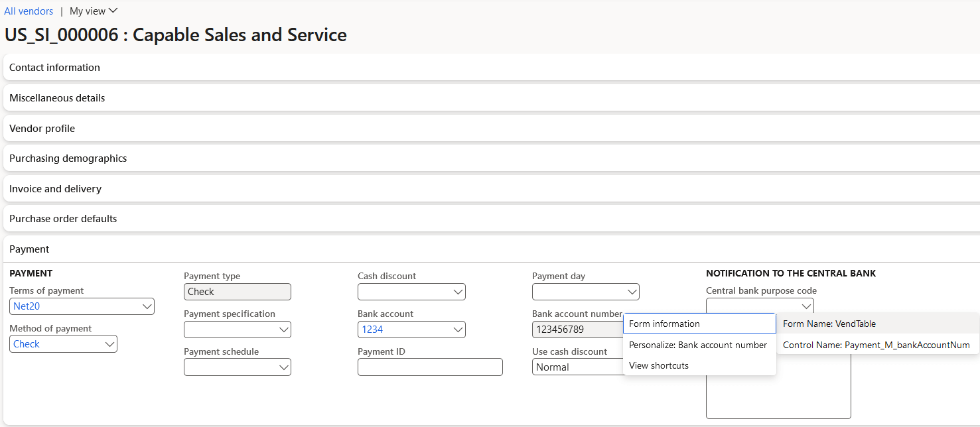Open the All vendors link
Image resolution: width=980 pixels, height=427 pixels.
point(29,11)
